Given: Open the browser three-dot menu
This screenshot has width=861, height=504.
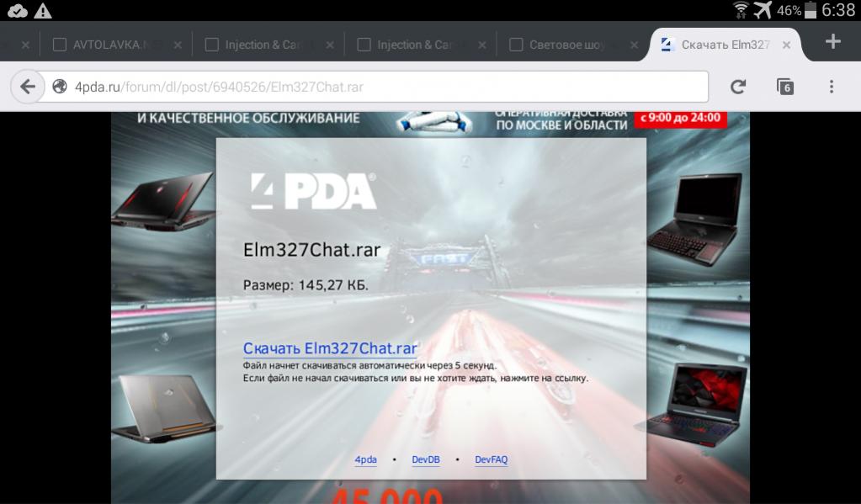Looking at the screenshot, I should point(832,87).
